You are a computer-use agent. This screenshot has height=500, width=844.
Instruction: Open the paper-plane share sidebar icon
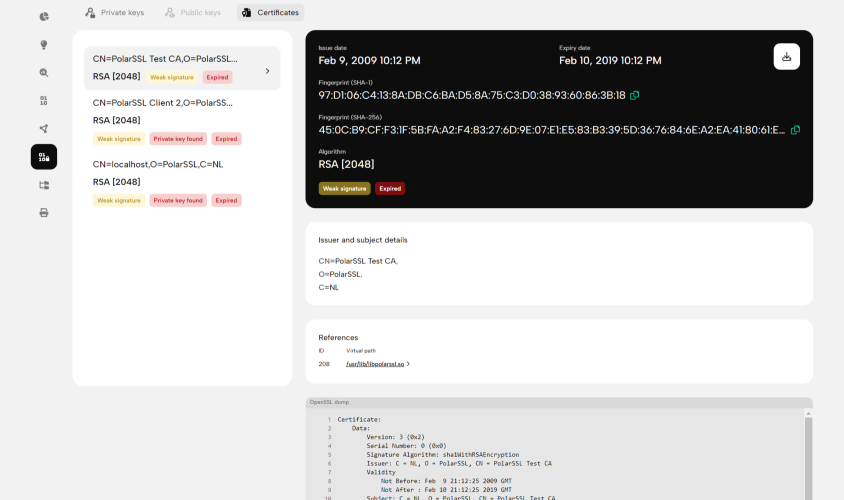tap(44, 129)
